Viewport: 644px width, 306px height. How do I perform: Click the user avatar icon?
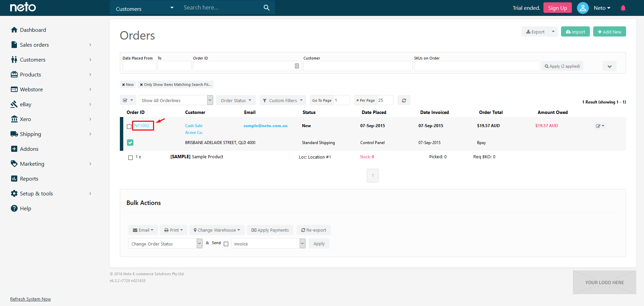(x=583, y=8)
